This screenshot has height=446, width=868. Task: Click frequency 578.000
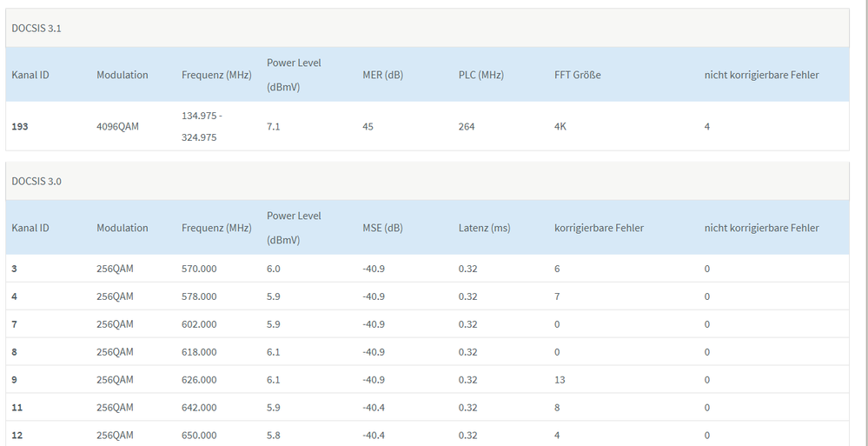199,296
